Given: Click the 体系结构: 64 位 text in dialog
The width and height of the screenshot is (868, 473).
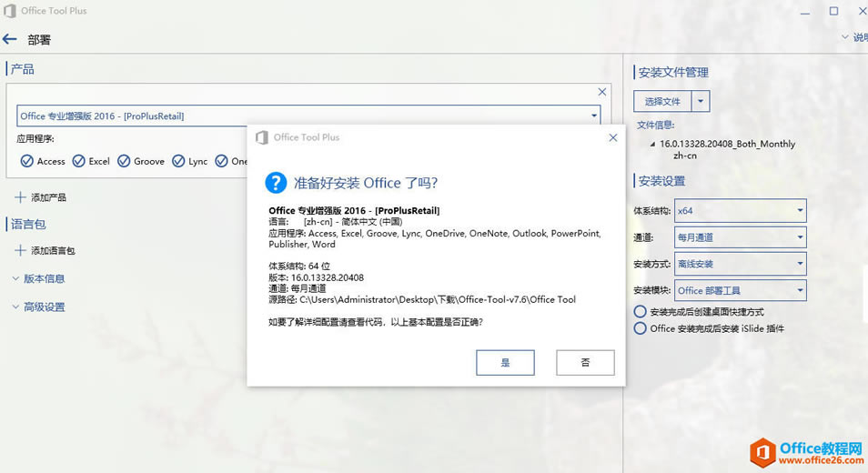Looking at the screenshot, I should [x=299, y=267].
